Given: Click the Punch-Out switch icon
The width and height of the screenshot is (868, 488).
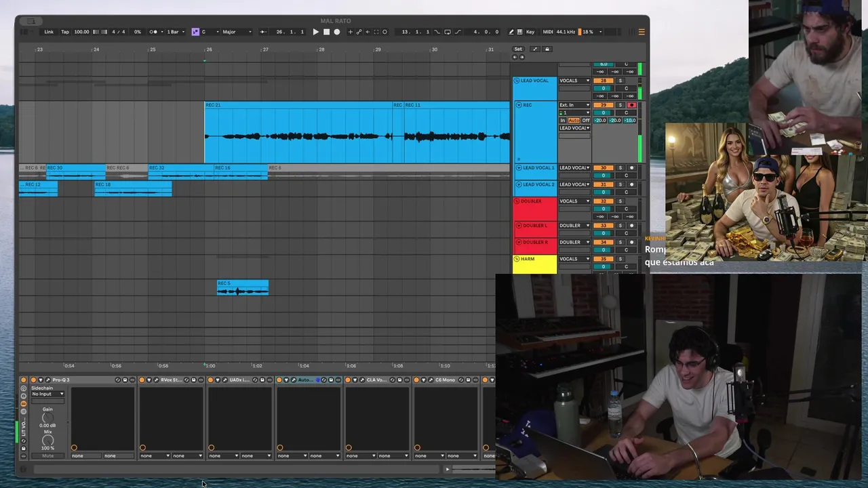Looking at the screenshot, I should pos(458,32).
